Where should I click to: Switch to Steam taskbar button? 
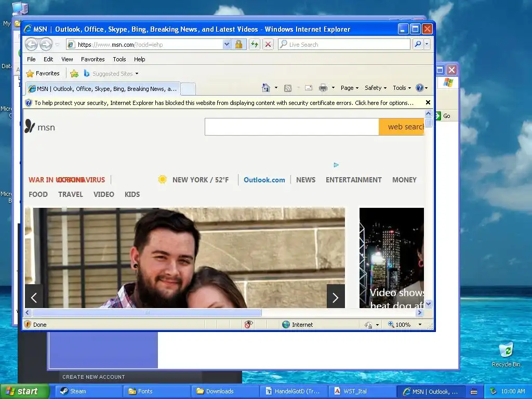tap(88, 391)
